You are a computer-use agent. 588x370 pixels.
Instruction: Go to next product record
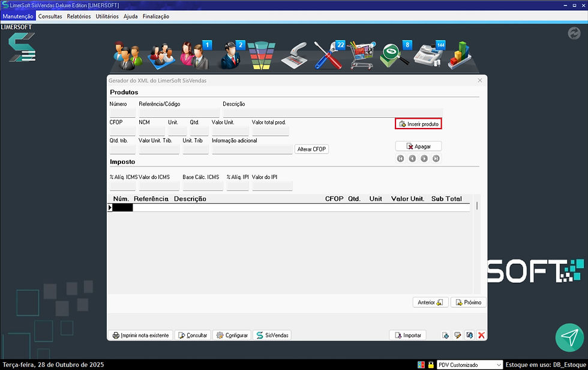pos(424,159)
